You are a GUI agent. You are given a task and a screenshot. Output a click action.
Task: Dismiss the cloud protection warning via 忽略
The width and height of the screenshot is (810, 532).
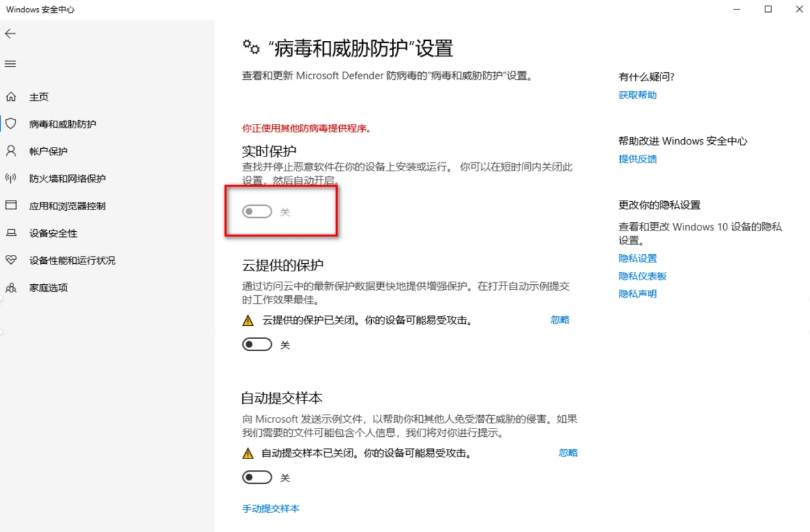tap(560, 320)
